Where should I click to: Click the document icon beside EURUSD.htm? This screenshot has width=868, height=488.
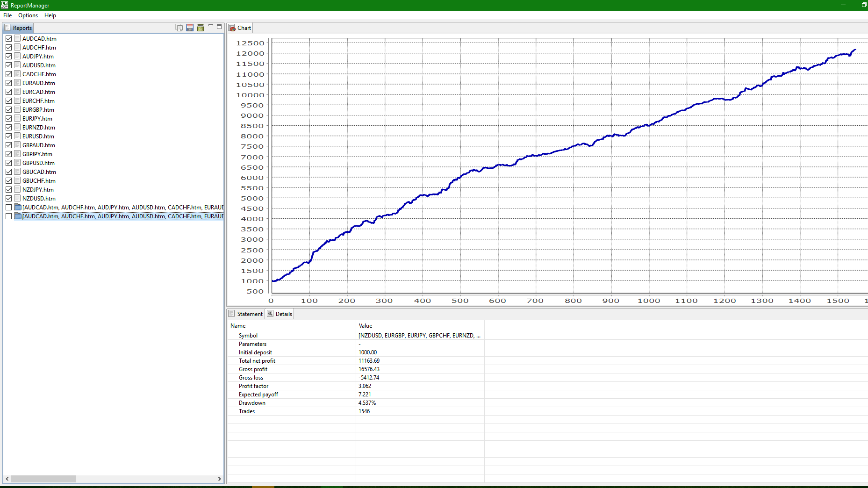tap(17, 136)
